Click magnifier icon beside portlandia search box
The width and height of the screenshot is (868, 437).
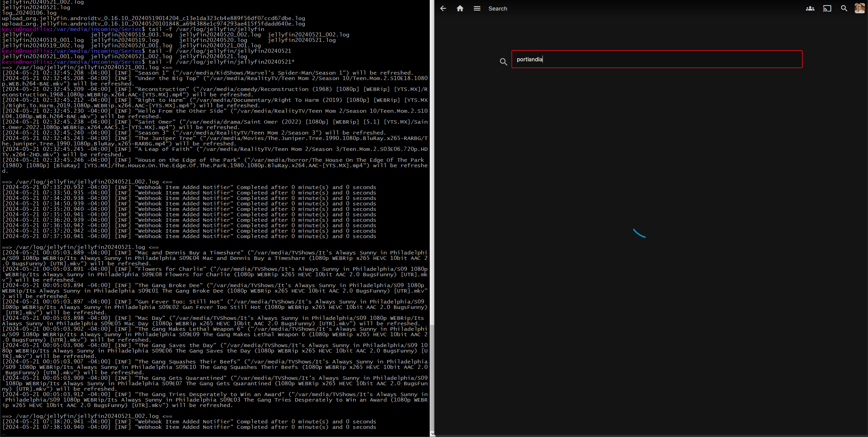coord(503,62)
